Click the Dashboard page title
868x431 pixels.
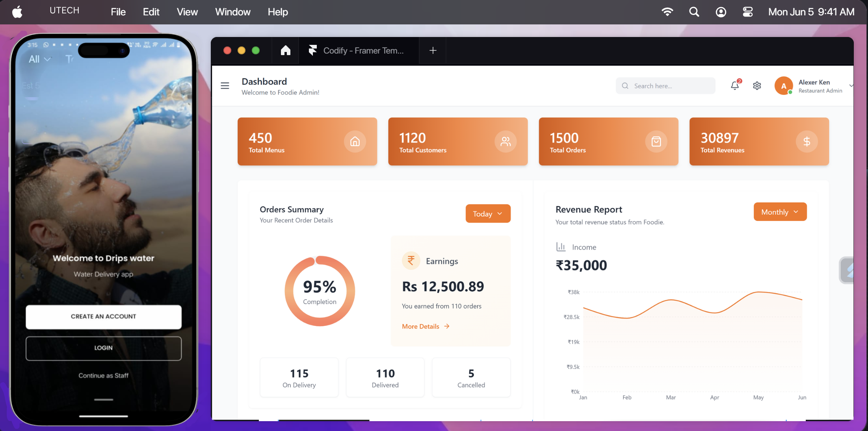pyautogui.click(x=264, y=81)
